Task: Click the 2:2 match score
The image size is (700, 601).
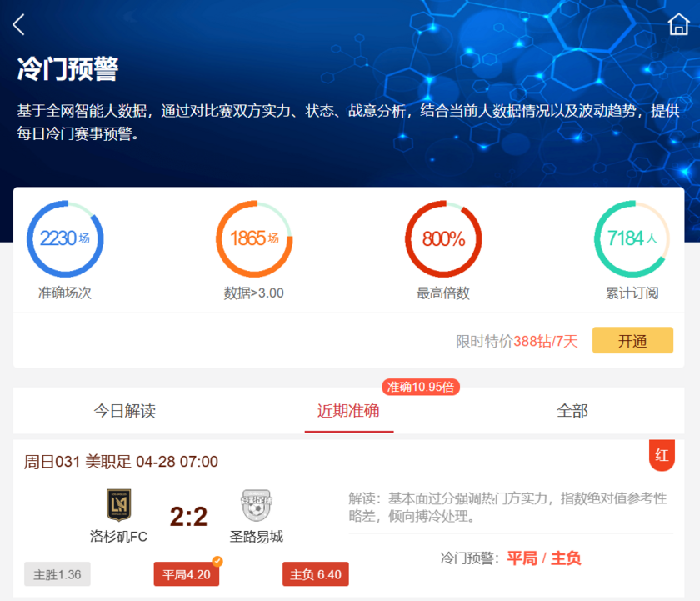Action: coord(189,517)
